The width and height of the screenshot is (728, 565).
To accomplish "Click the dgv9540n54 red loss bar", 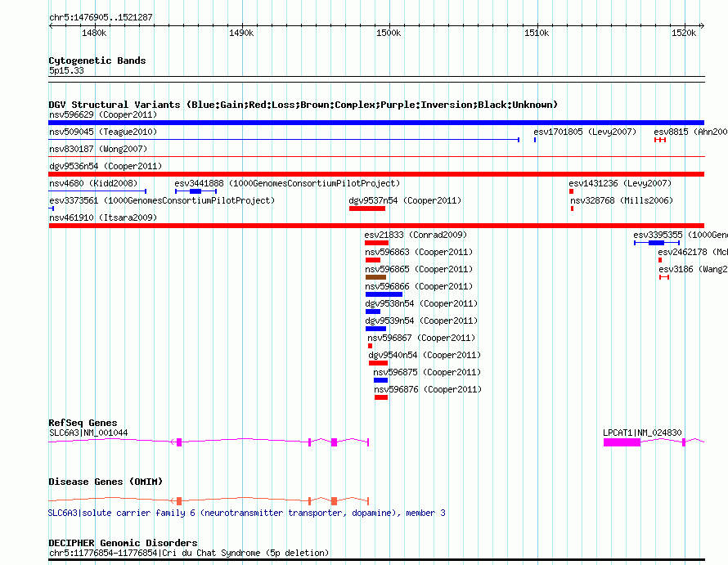I will 378,363.
